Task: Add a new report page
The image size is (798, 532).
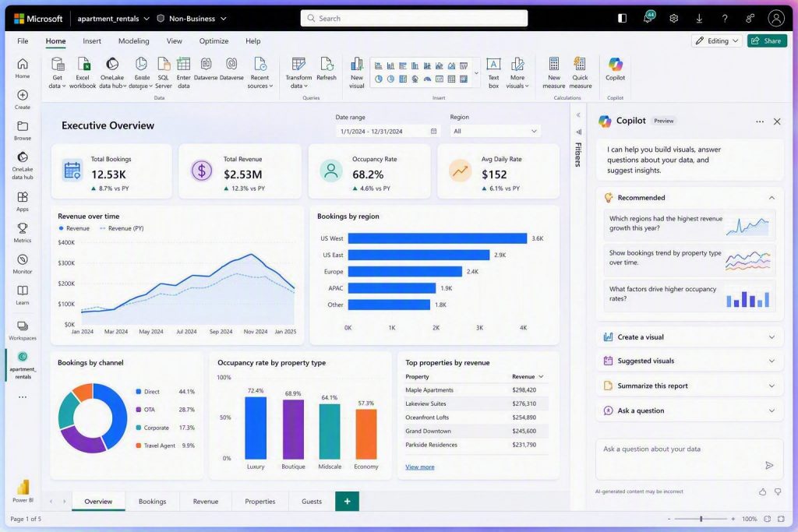Action: pyautogui.click(x=347, y=501)
